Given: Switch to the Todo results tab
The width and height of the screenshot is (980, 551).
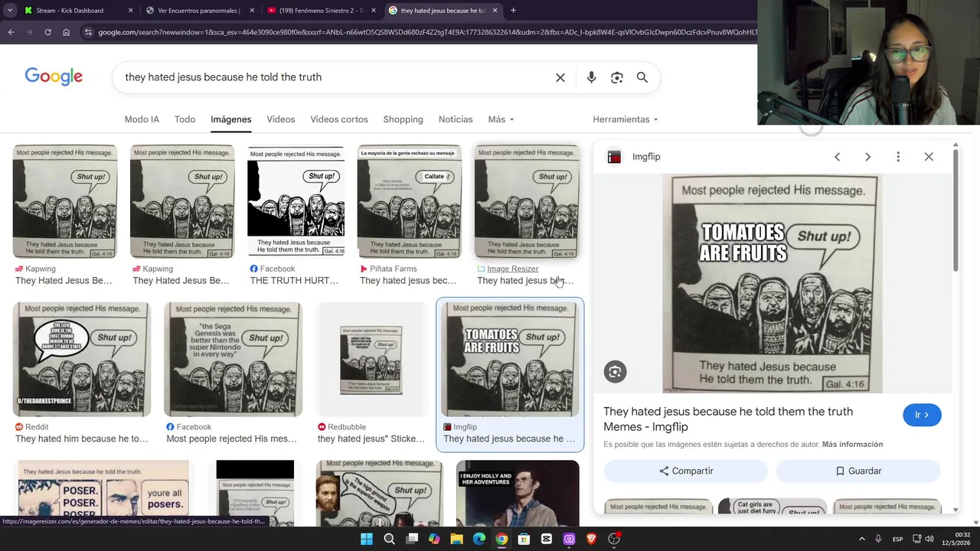Looking at the screenshot, I should point(185,119).
